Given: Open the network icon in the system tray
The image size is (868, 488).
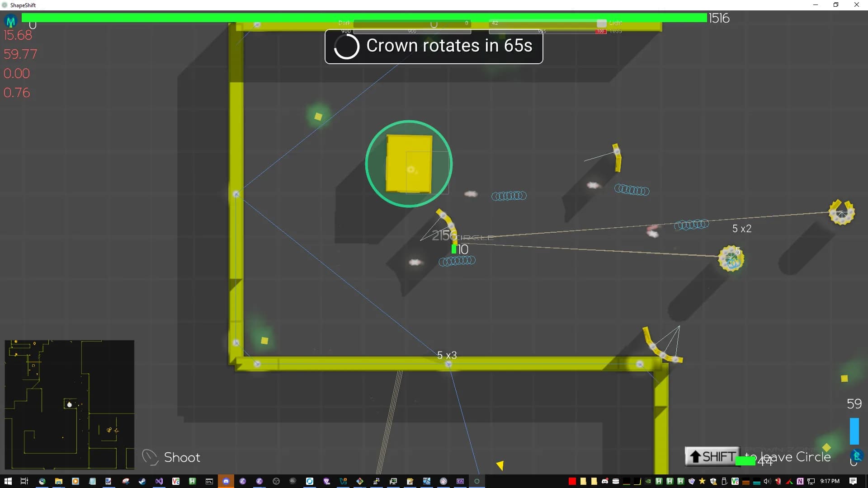Looking at the screenshot, I should click(811, 481).
